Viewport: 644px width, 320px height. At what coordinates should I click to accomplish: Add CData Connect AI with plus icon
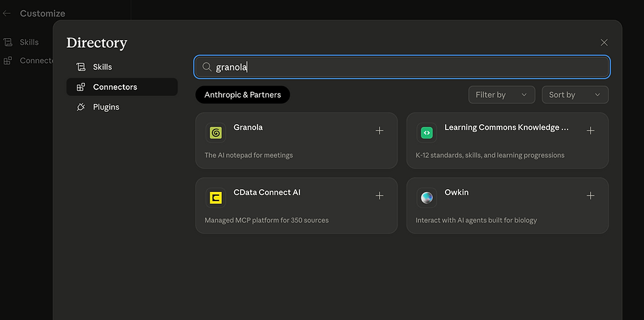[379, 196]
